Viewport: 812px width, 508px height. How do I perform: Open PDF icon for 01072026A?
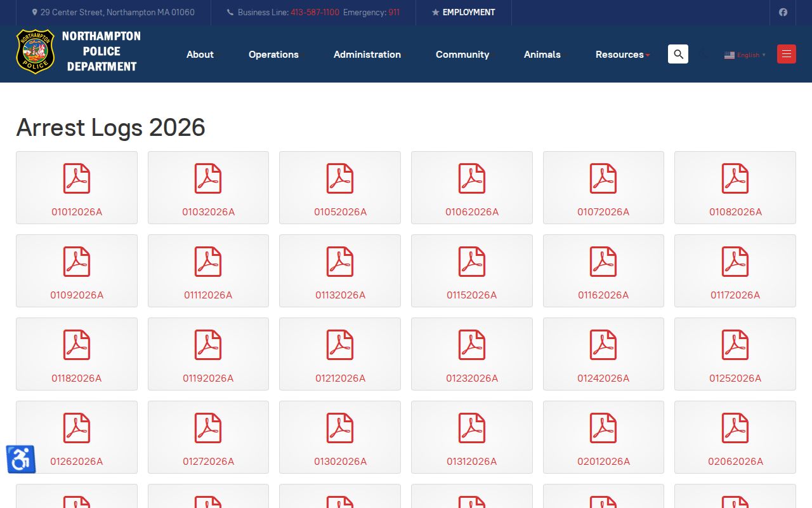(603, 178)
